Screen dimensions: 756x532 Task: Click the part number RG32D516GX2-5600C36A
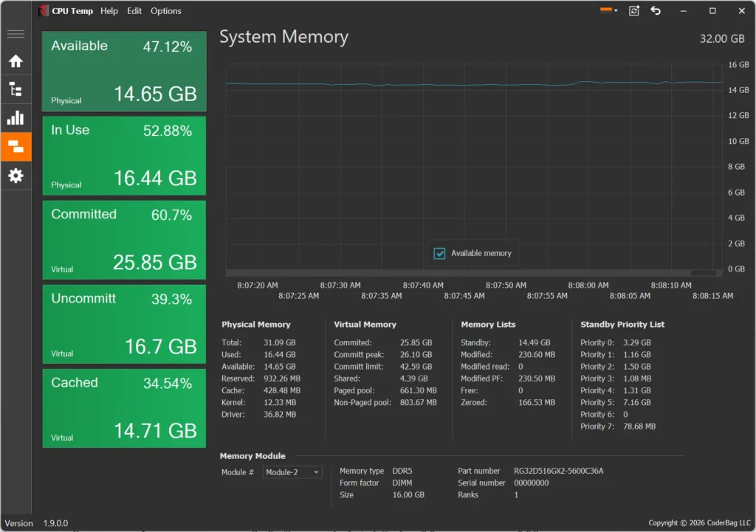(x=558, y=471)
